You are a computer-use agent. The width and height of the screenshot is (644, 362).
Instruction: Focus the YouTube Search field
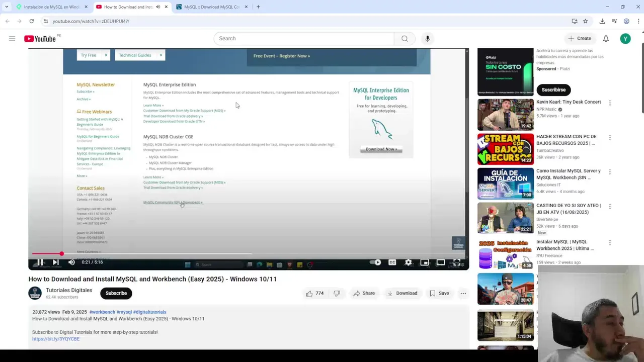pos(304,38)
